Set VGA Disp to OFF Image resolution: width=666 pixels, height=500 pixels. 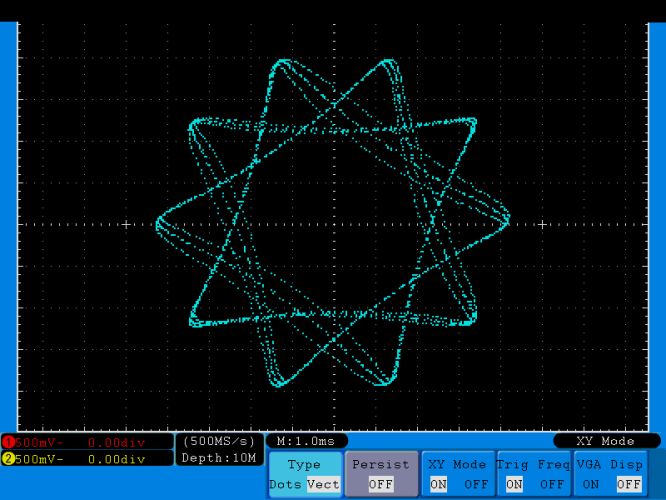click(x=629, y=484)
